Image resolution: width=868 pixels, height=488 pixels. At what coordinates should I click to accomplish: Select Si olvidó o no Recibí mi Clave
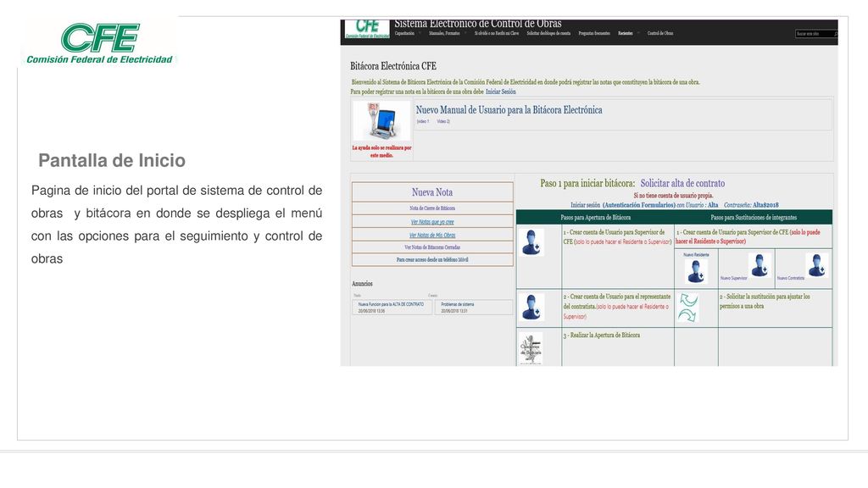497,33
